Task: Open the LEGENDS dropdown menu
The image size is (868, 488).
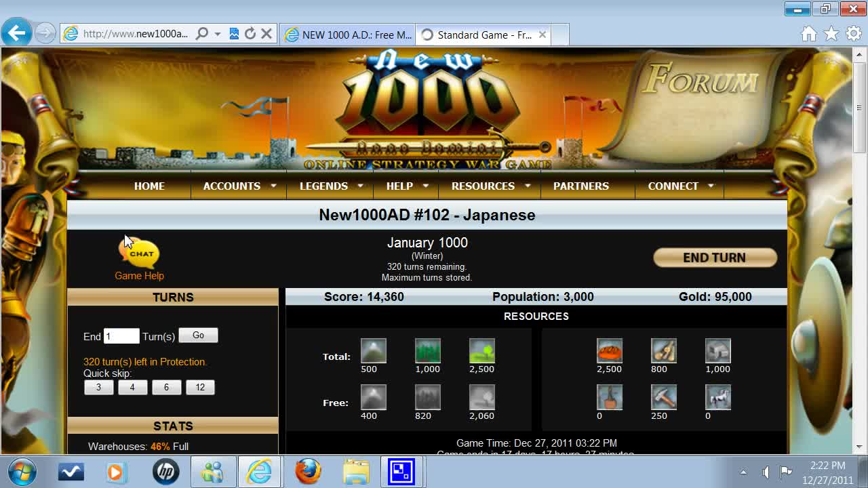Action: (x=324, y=186)
